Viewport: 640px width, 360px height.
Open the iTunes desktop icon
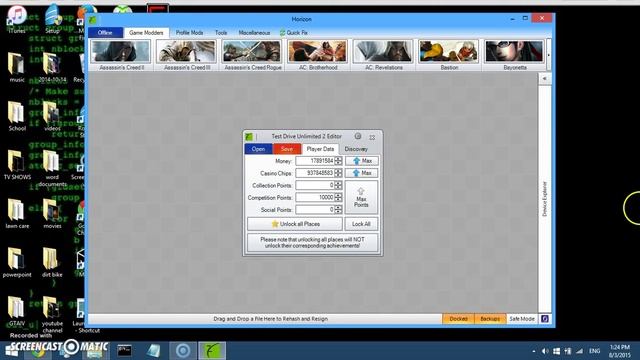pyautogui.click(x=17, y=19)
